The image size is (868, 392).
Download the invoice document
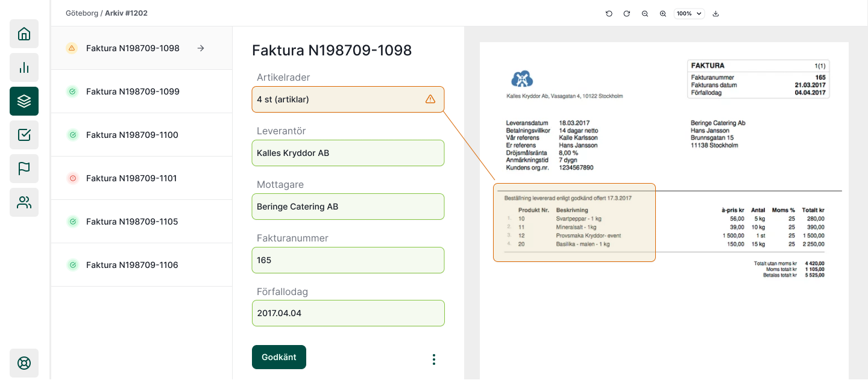[715, 13]
